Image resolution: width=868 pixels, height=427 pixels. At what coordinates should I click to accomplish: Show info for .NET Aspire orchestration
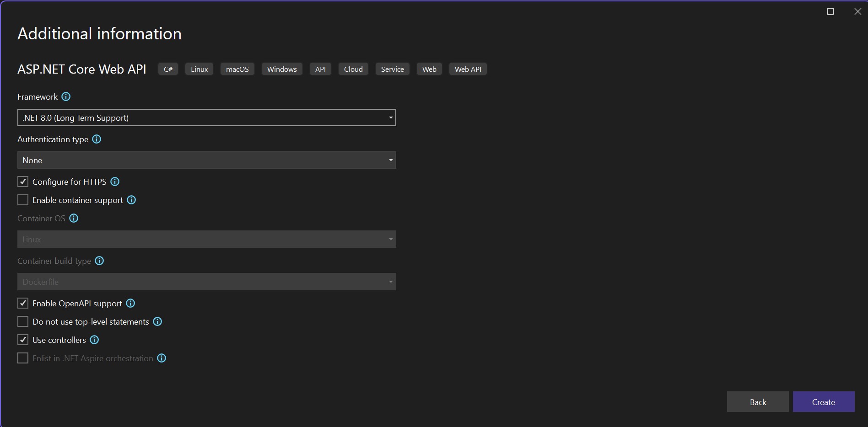pyautogui.click(x=162, y=358)
